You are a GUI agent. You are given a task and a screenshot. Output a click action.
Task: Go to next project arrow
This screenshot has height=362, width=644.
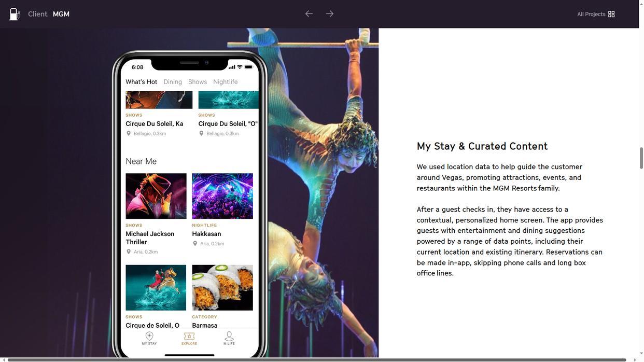tap(330, 13)
